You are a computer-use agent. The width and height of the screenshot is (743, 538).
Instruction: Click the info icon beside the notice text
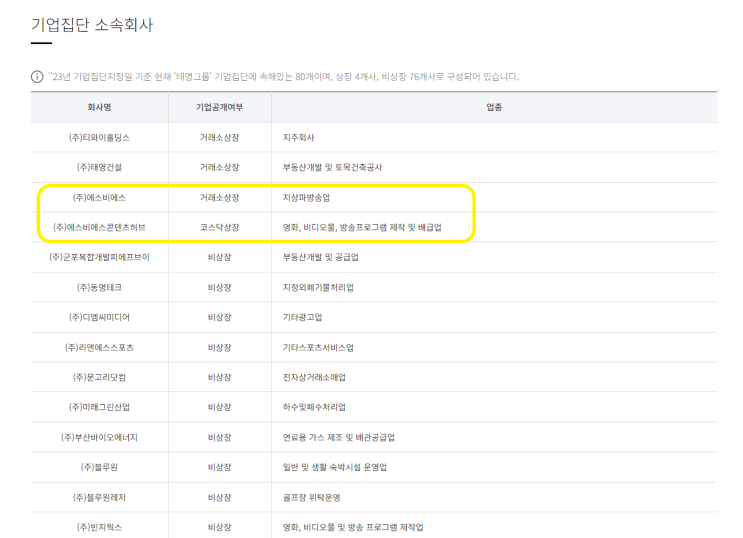[37, 76]
